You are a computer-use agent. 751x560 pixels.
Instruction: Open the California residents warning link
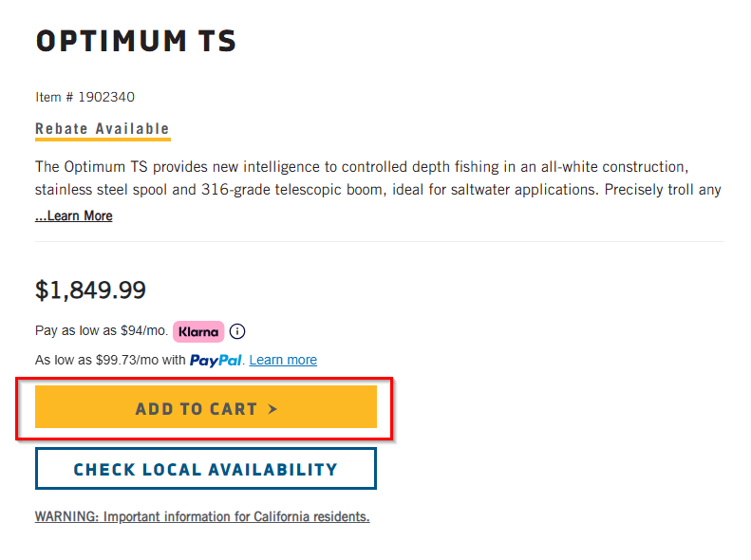tap(202, 517)
